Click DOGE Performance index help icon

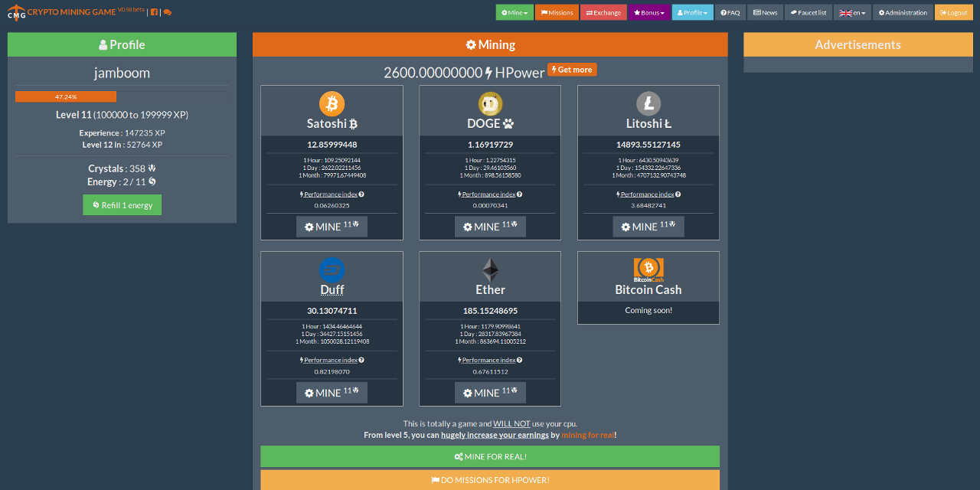(520, 194)
